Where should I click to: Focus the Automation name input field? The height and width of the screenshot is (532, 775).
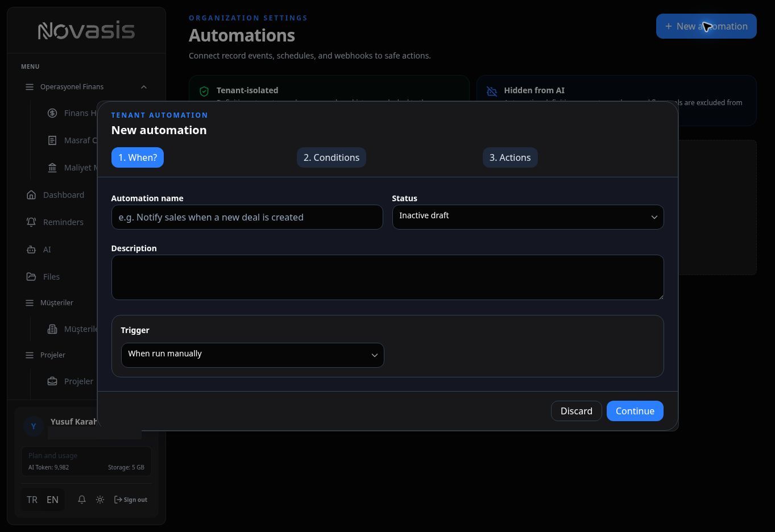(247, 217)
